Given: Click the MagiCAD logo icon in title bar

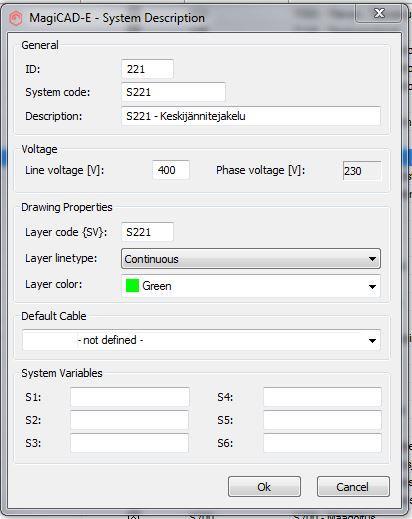Looking at the screenshot, I should [16, 18].
